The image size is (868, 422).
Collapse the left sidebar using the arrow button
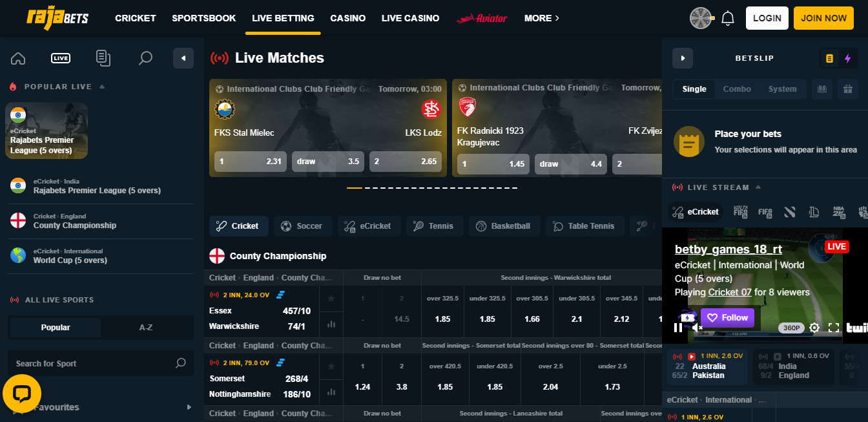(x=183, y=58)
